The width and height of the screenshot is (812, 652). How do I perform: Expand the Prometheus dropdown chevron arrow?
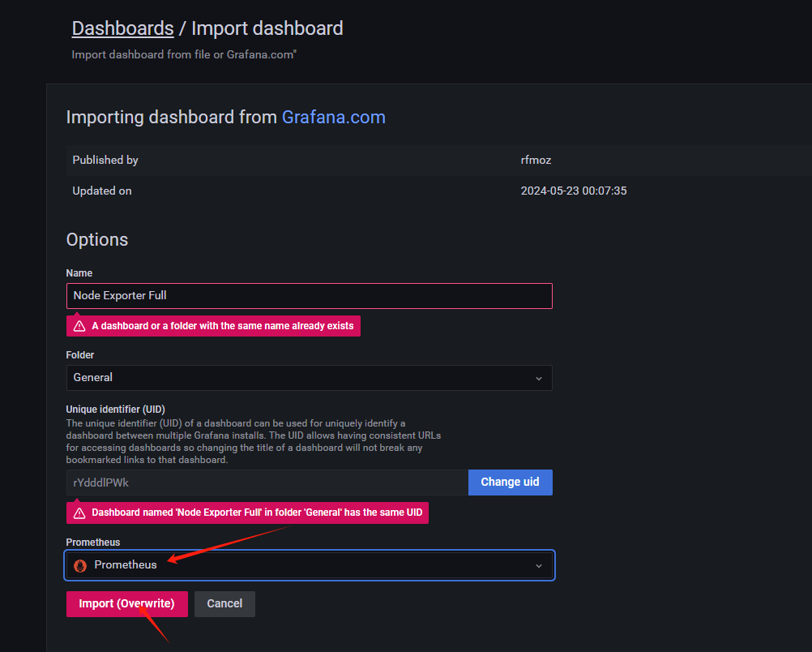pyautogui.click(x=539, y=566)
